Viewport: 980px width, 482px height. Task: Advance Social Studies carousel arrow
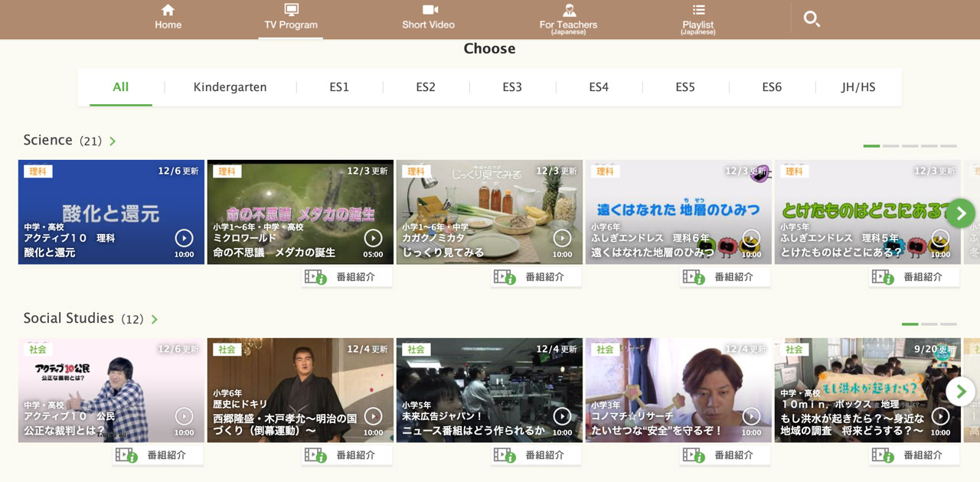coord(962,392)
